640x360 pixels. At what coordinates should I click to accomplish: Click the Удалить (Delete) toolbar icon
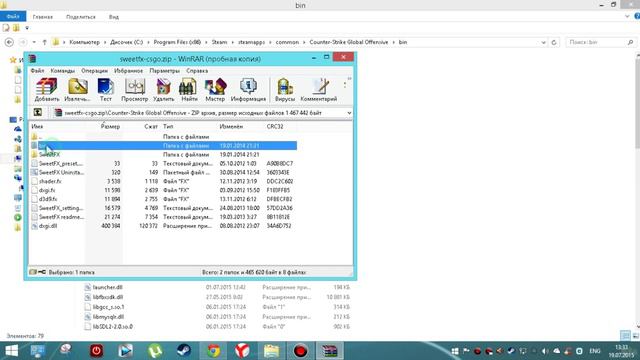pyautogui.click(x=163, y=90)
